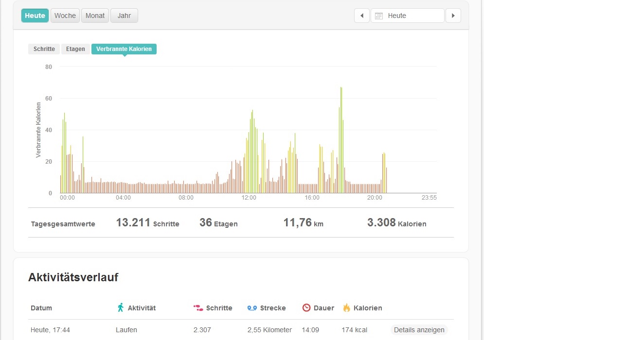Switch to the Jahr view
Viewport: 644px width, 340px height.
[124, 16]
